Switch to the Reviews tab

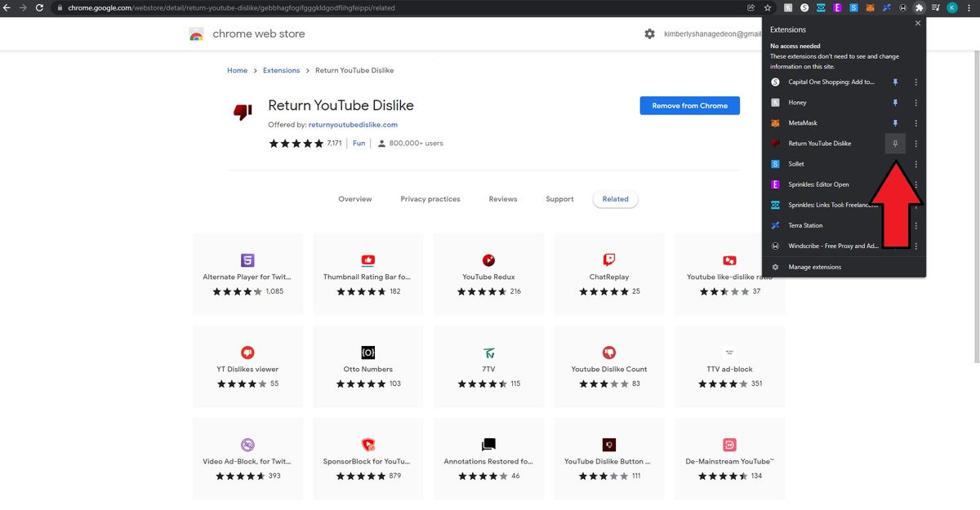(x=502, y=198)
